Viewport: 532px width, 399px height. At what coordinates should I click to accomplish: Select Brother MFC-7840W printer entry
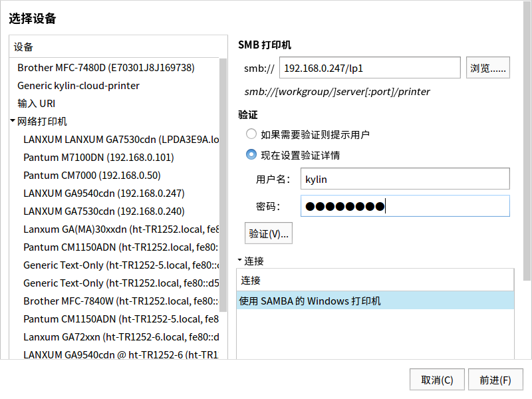[x=114, y=301]
